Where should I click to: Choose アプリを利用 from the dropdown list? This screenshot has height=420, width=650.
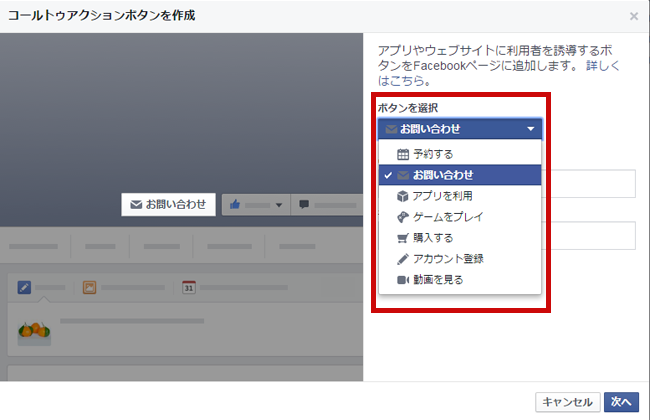click(x=460, y=196)
